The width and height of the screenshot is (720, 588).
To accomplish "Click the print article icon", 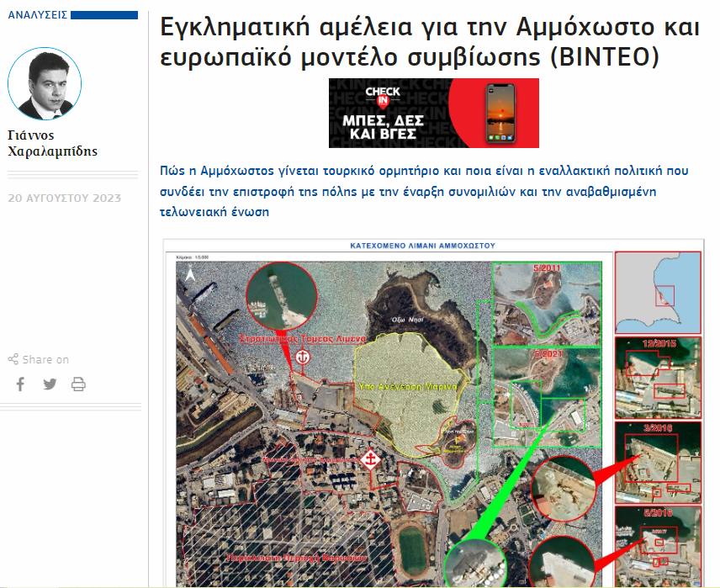I will tap(78, 384).
